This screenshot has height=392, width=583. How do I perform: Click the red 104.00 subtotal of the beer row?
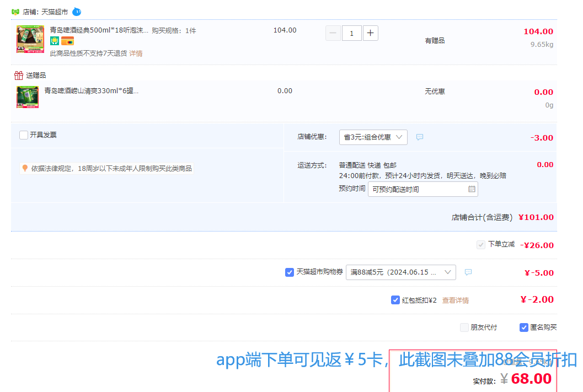538,31
